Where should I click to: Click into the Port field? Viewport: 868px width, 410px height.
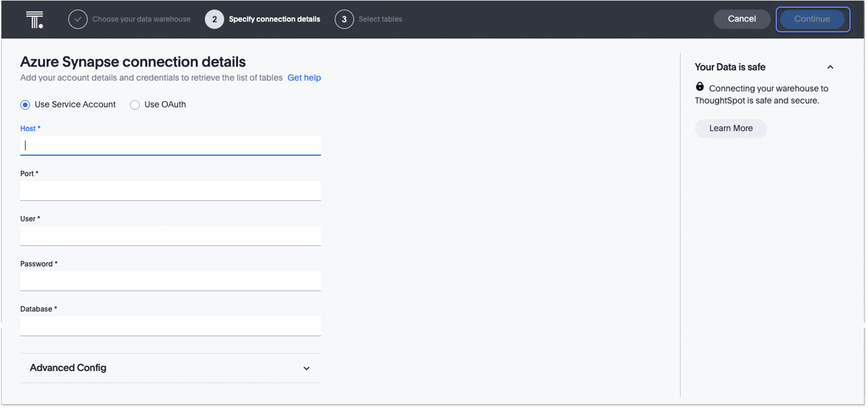click(171, 191)
